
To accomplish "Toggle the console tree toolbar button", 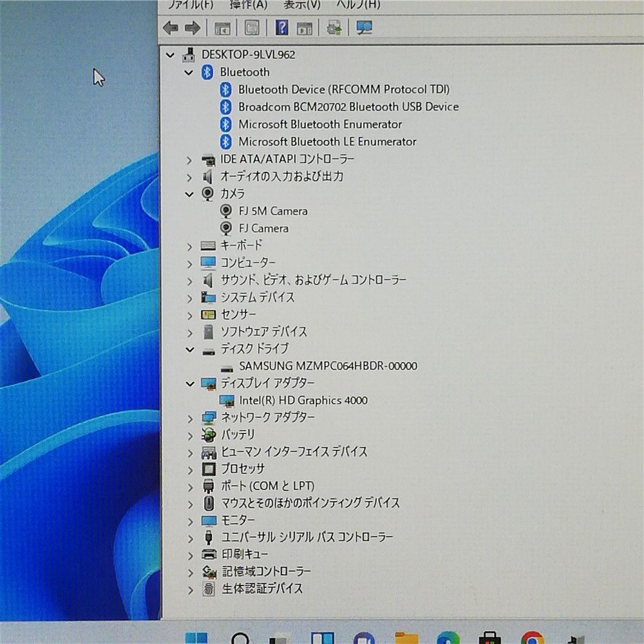I will click(x=223, y=28).
